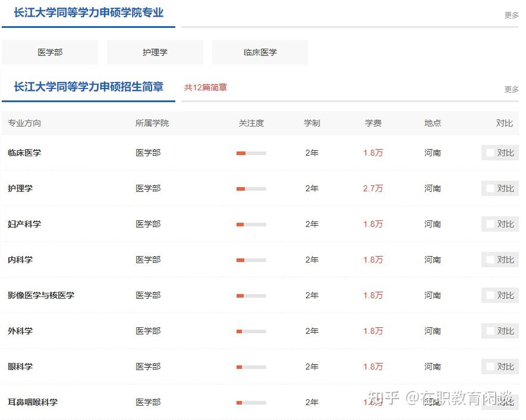Click 医学部 college in 妇产科学 row
The width and height of the screenshot is (526, 420).
coord(148,224)
